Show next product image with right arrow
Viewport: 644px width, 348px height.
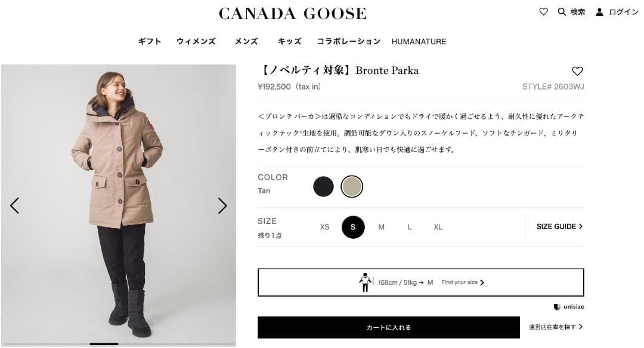[223, 205]
